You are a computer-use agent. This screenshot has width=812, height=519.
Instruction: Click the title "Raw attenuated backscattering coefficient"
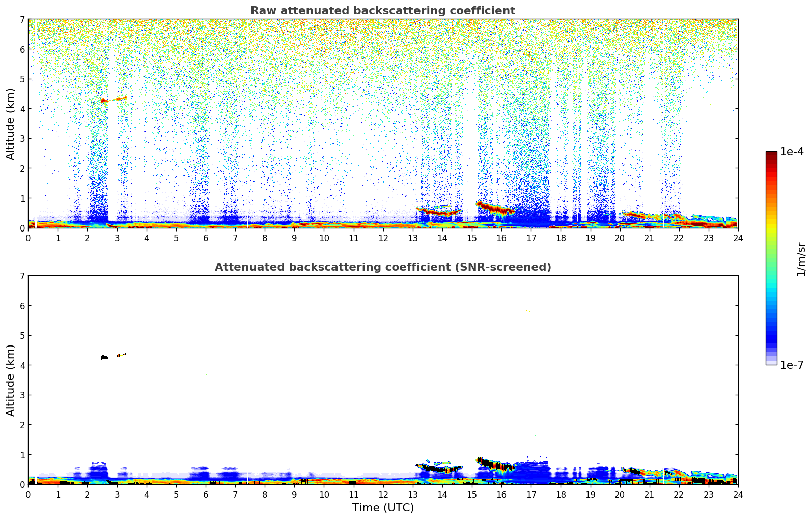(383, 11)
